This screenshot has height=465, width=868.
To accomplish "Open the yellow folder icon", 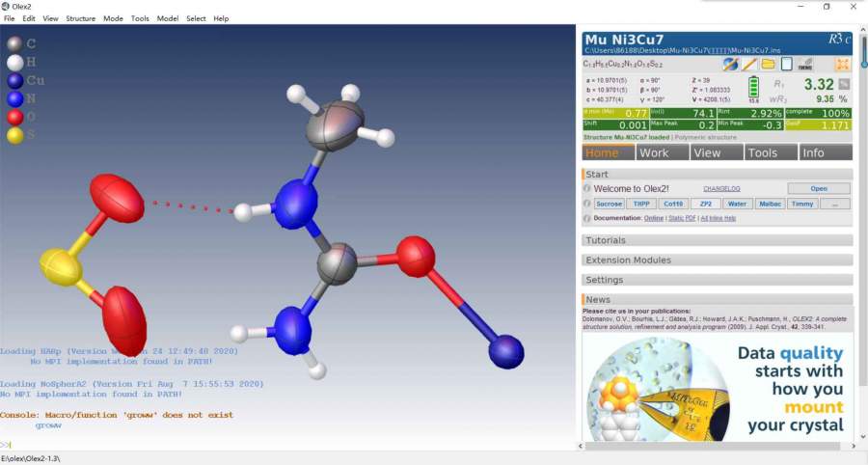I will coord(769,64).
